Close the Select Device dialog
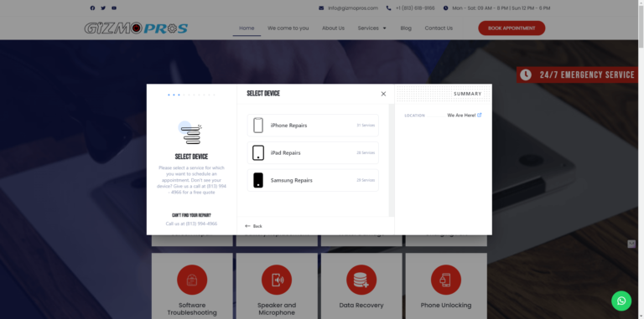Screen dimensions: 644x319 point(383,94)
